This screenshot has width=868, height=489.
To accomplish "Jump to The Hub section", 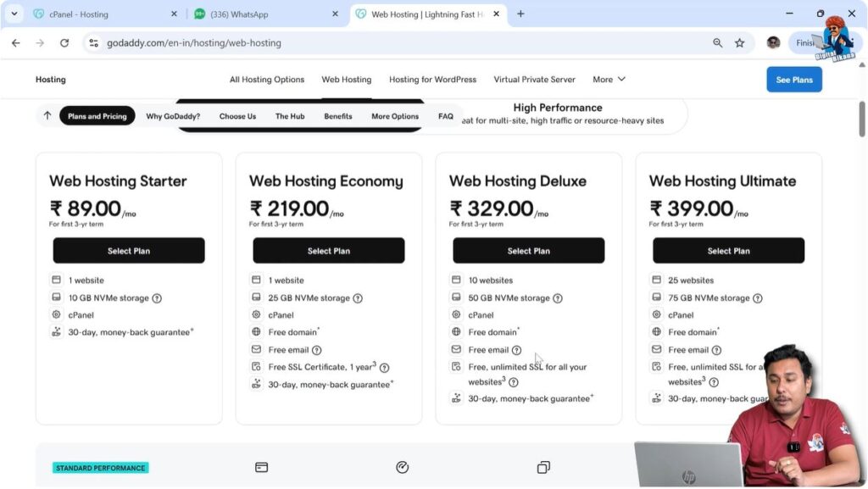I will [x=290, y=116].
